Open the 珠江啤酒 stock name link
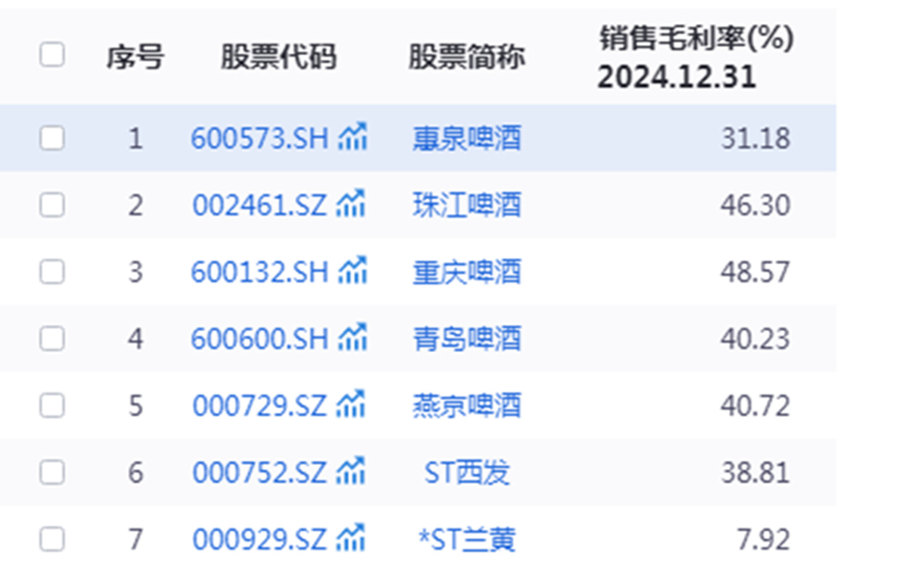The image size is (924, 585). point(466,205)
